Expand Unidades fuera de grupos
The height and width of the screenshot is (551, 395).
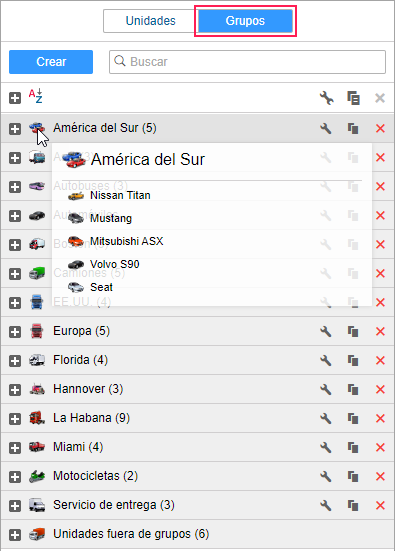15,535
